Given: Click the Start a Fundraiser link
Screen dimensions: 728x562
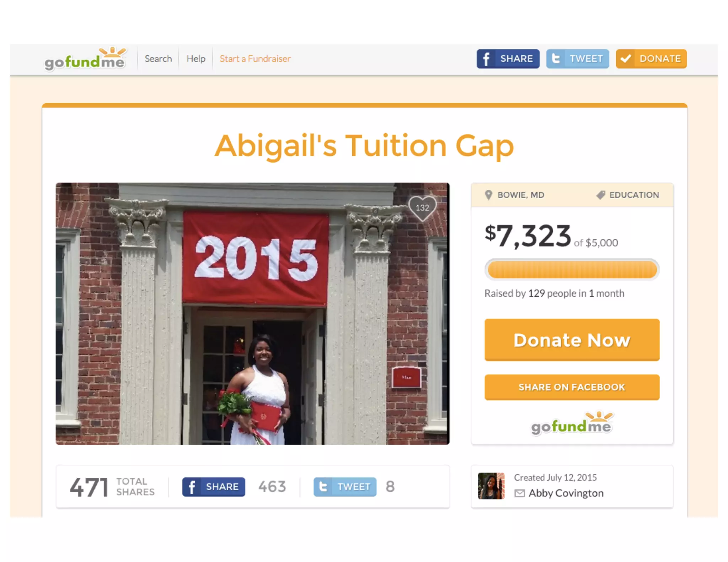Looking at the screenshot, I should pyautogui.click(x=255, y=59).
